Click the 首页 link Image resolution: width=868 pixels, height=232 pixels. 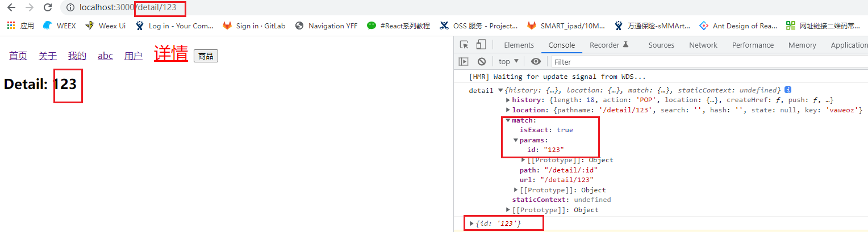[18, 56]
